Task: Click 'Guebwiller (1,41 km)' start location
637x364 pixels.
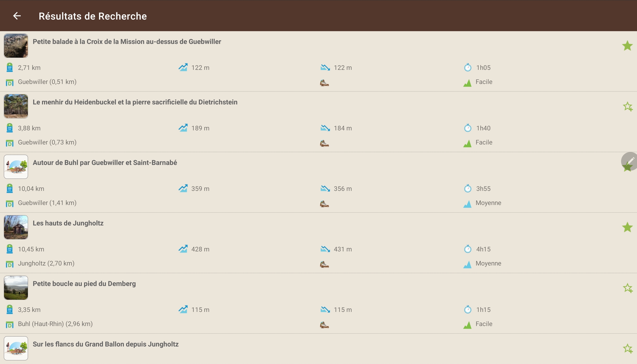Action: click(x=47, y=203)
